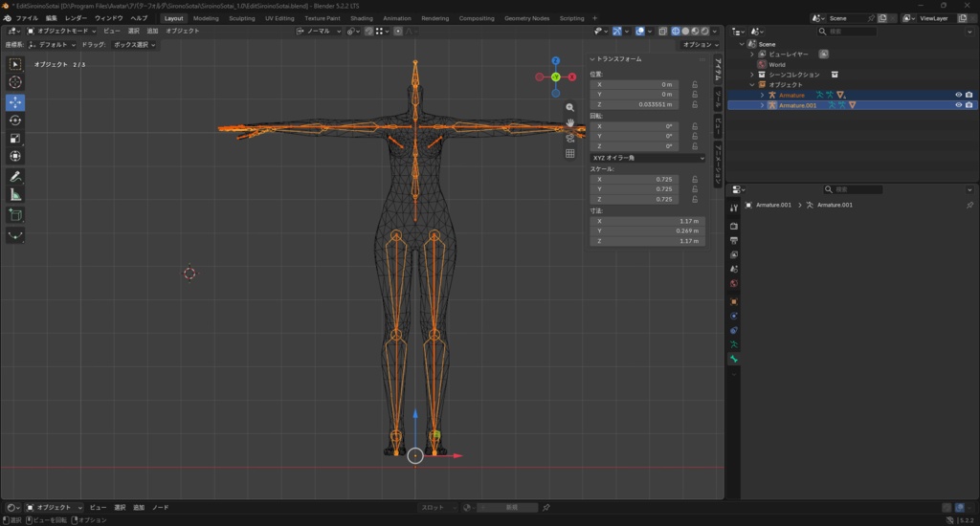Open the オプション dropdown in viewport
Image resolution: width=980 pixels, height=526 pixels.
[700, 45]
